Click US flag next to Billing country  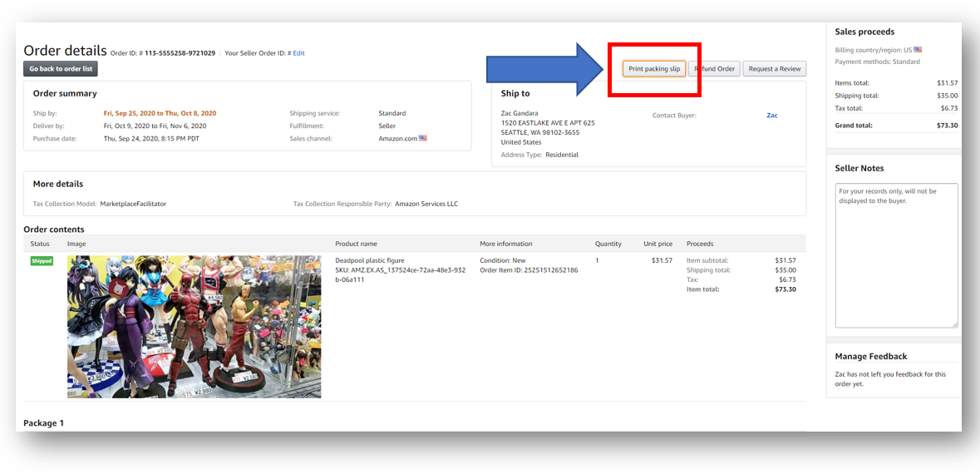(918, 50)
